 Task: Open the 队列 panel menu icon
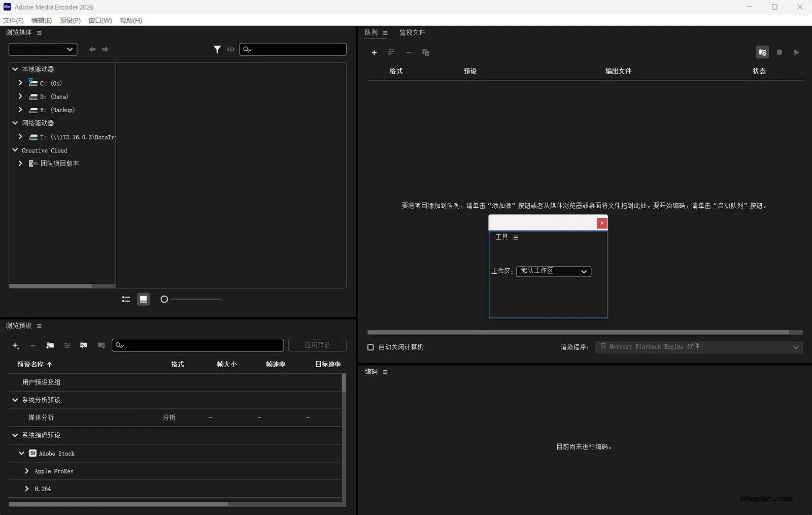(385, 33)
